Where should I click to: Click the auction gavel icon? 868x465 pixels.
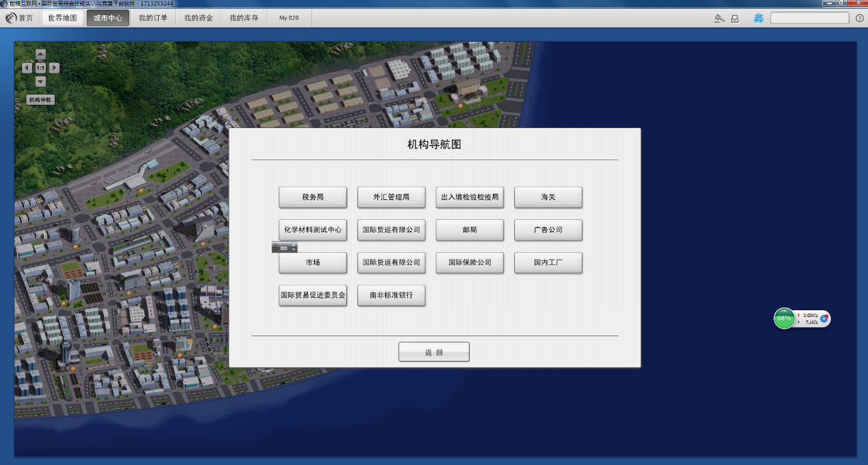click(719, 18)
